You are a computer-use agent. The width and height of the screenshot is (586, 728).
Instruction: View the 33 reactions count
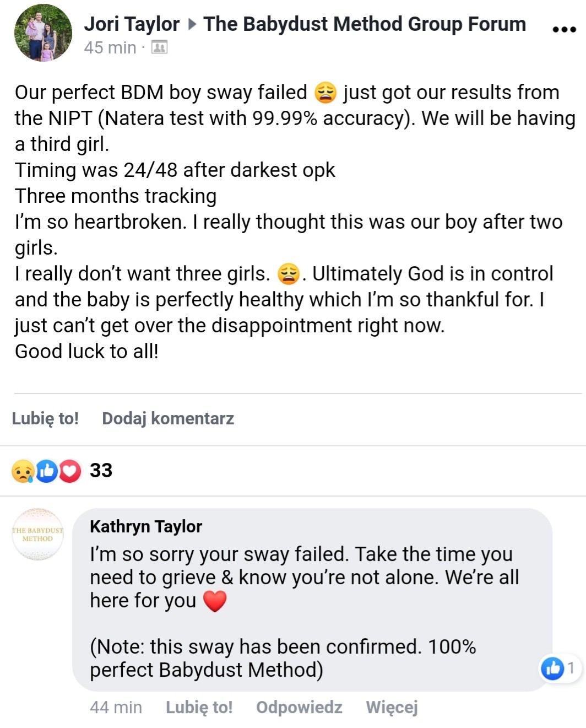coord(101,471)
